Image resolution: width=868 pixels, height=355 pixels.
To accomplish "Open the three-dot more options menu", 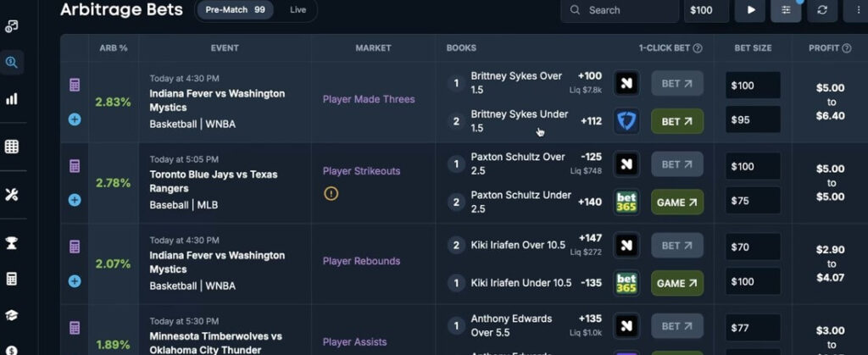I will 856,10.
